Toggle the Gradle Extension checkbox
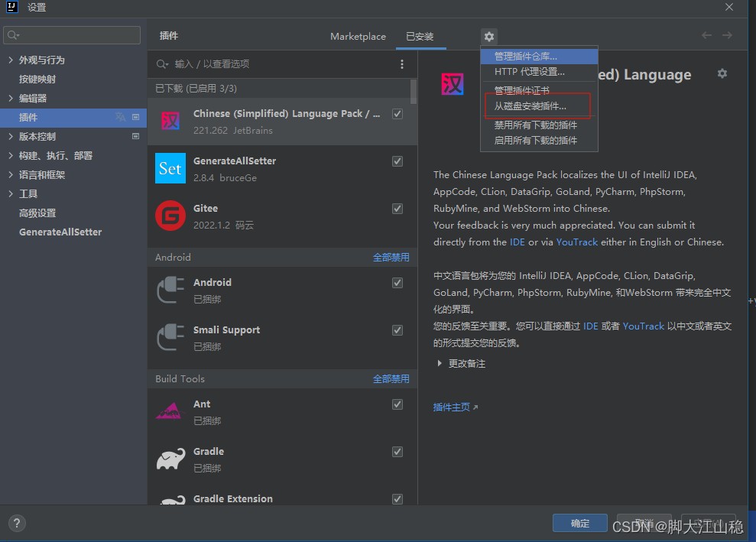This screenshot has height=542, width=756. [x=397, y=498]
